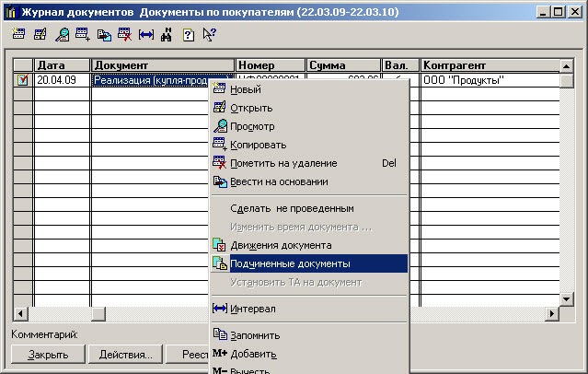The height and width of the screenshot is (374, 588).
Task: Click the horizontal scrollbar left arrow
Action: (20, 313)
